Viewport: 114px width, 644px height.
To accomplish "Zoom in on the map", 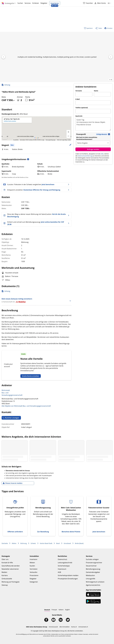I will coord(68,132).
